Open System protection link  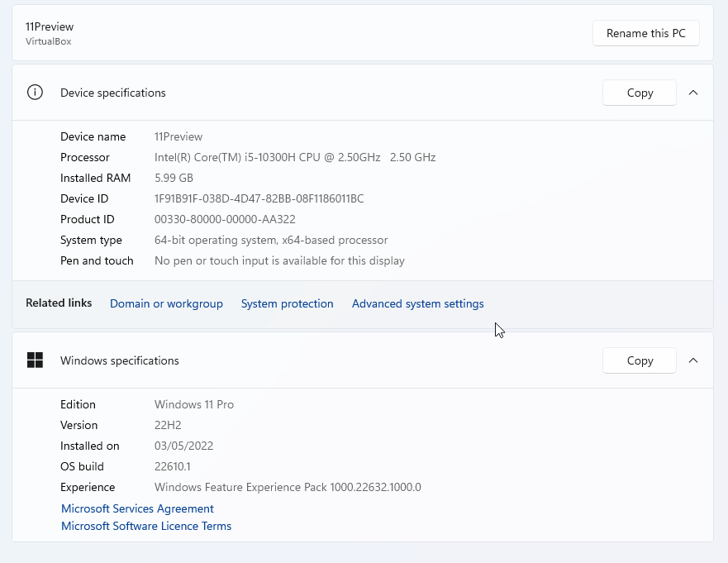pyautogui.click(x=287, y=303)
